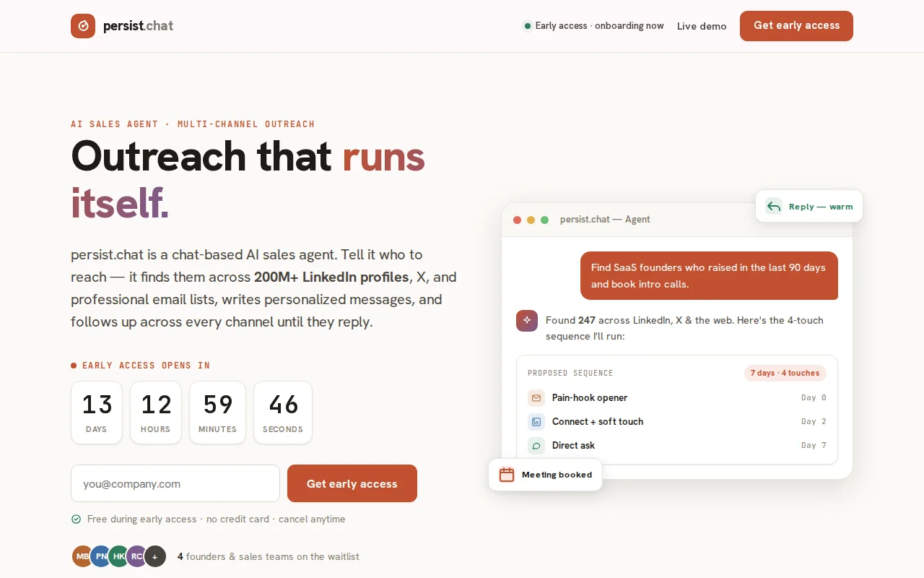Image resolution: width=924 pixels, height=578 pixels.
Task: Click the Days countdown tile
Action: tap(97, 413)
